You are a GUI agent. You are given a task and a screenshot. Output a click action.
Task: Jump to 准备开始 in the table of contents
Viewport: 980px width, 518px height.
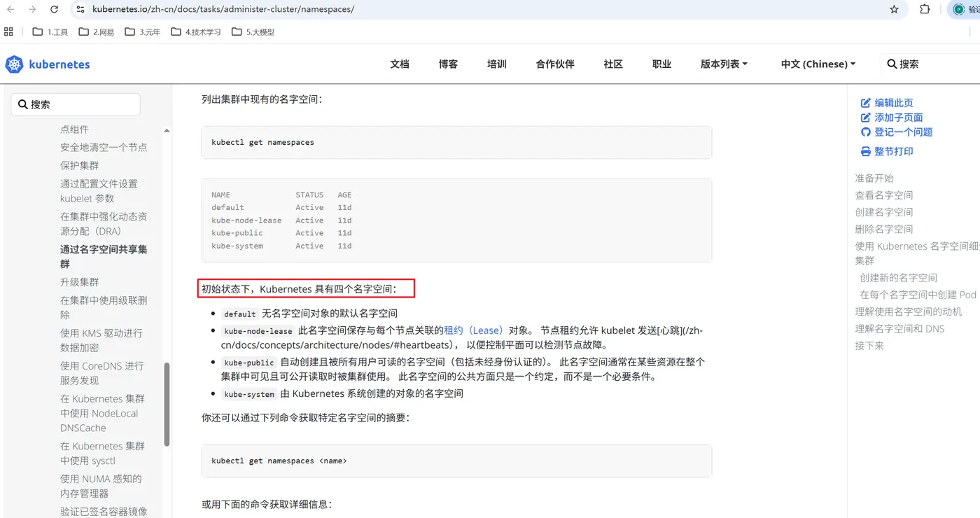[x=874, y=178]
